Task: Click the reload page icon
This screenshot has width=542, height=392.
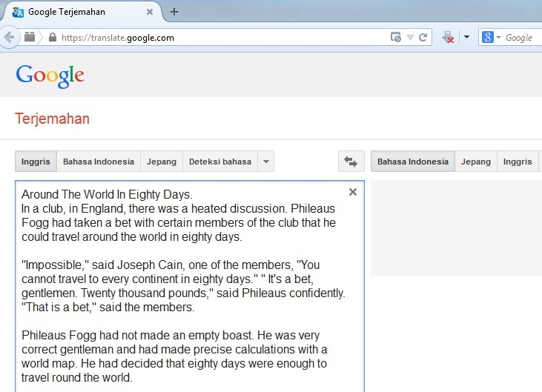Action: [x=423, y=37]
